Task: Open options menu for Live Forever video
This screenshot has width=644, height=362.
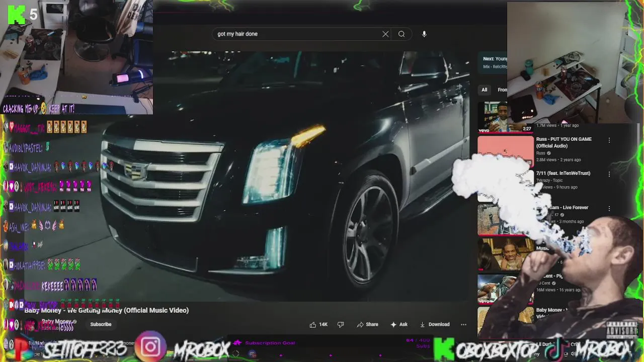Action: 609,209
